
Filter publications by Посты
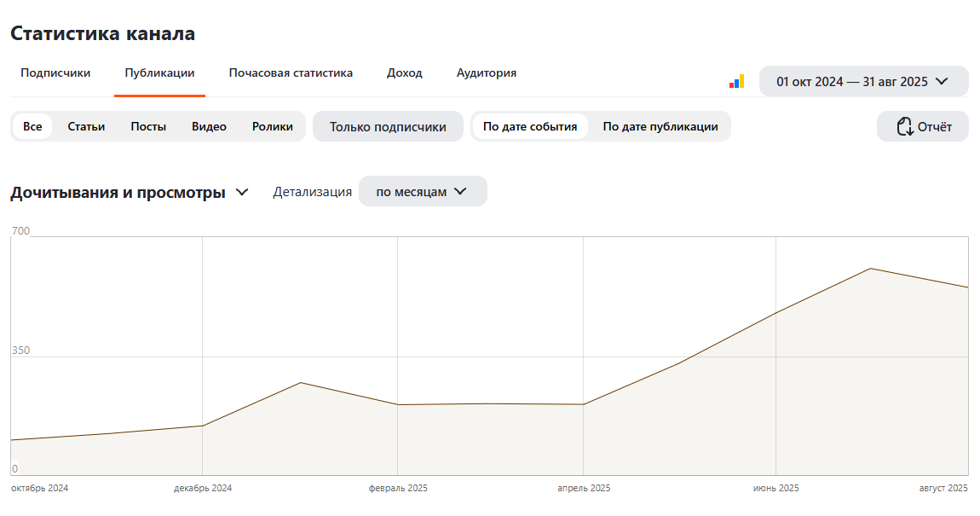[148, 126]
